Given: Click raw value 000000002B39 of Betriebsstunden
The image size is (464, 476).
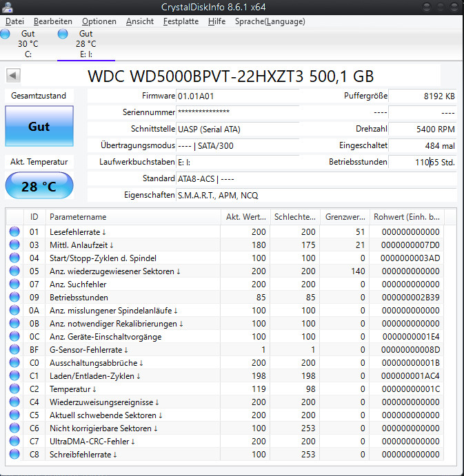Looking at the screenshot, I should pos(410,297).
